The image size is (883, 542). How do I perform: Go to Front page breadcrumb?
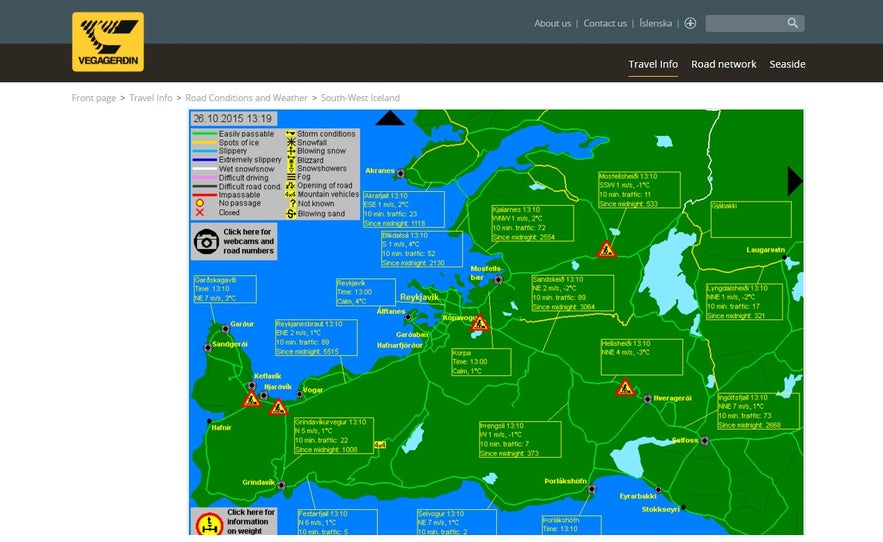click(x=93, y=97)
